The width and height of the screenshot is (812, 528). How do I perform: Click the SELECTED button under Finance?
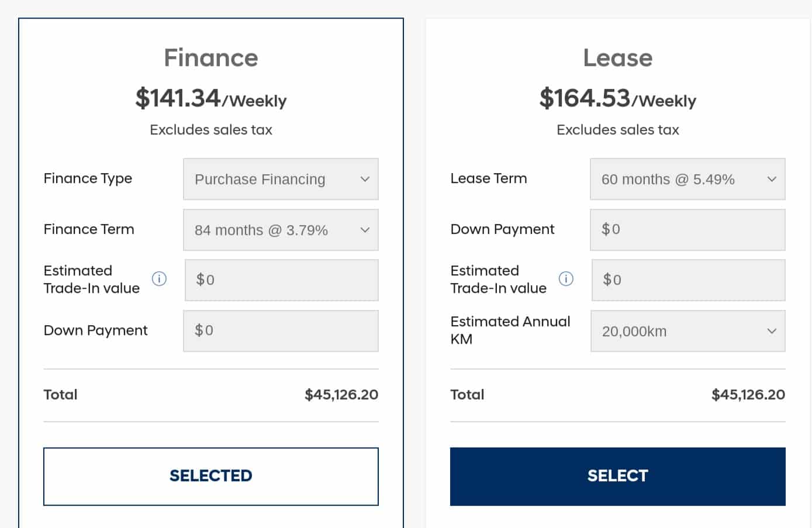coord(211,477)
